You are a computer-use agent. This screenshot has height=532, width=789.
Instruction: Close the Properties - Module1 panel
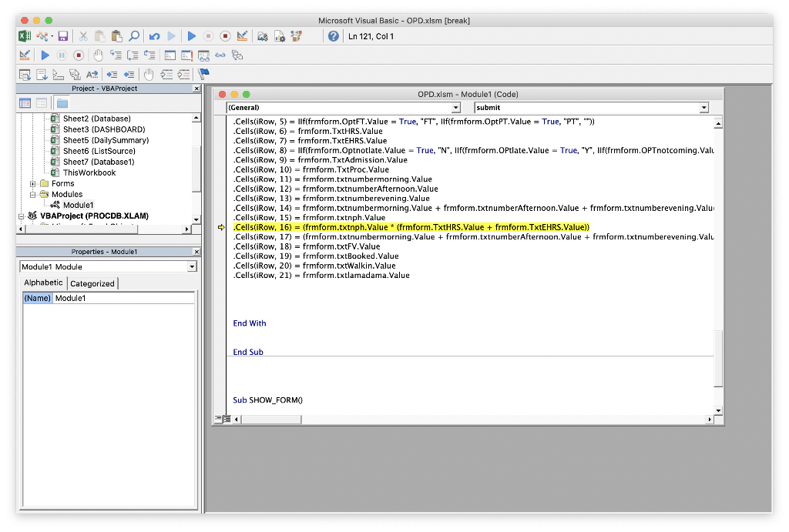196,252
